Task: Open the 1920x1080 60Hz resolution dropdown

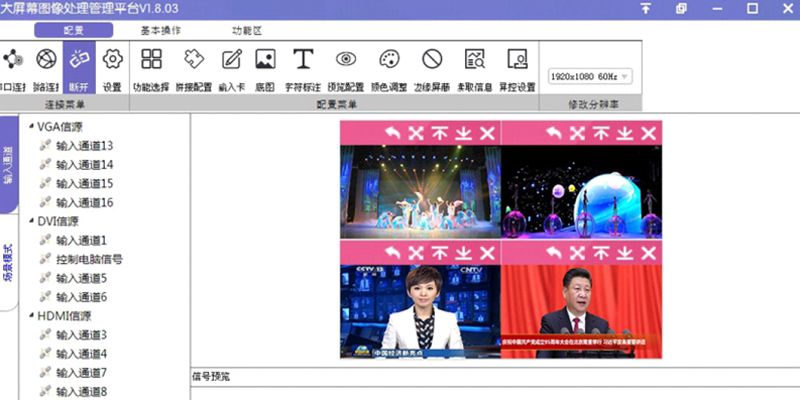Action: click(x=589, y=77)
